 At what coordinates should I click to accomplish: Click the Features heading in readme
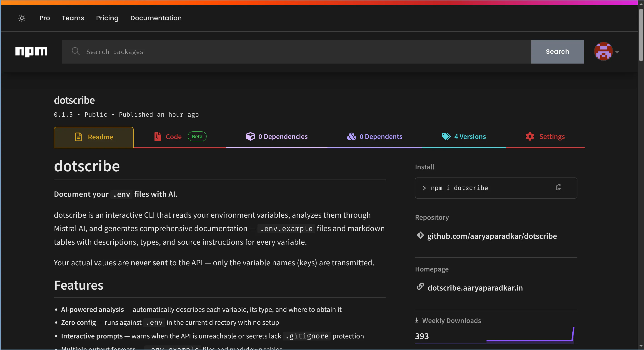point(78,285)
